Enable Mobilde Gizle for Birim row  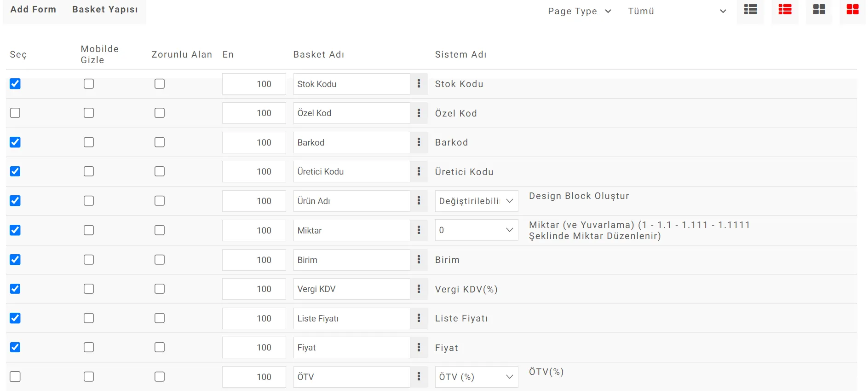(x=89, y=260)
